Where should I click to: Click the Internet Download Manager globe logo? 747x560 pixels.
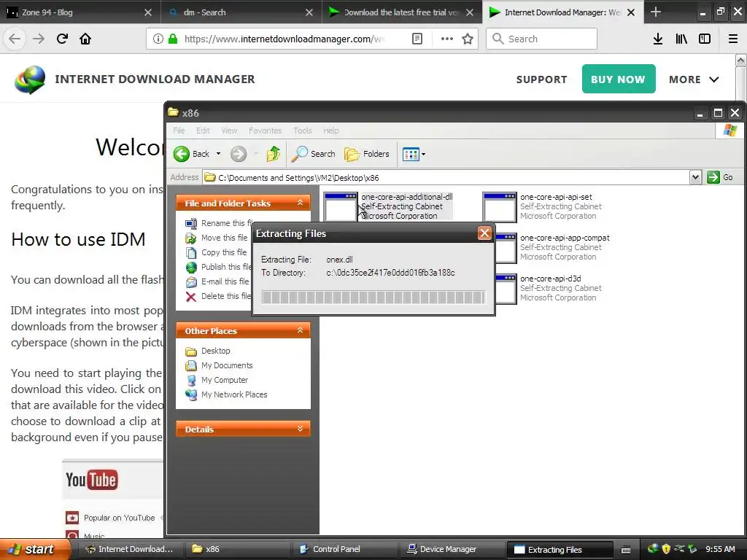(x=30, y=79)
